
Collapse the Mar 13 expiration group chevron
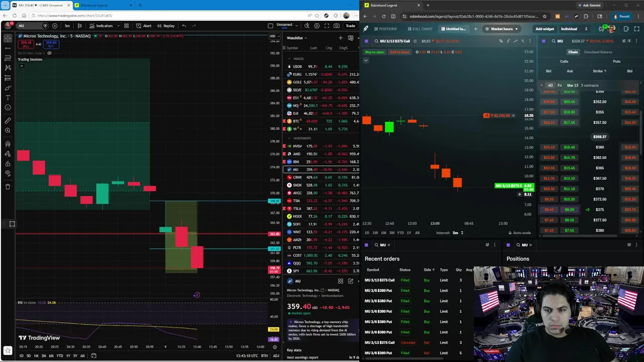coord(541,85)
